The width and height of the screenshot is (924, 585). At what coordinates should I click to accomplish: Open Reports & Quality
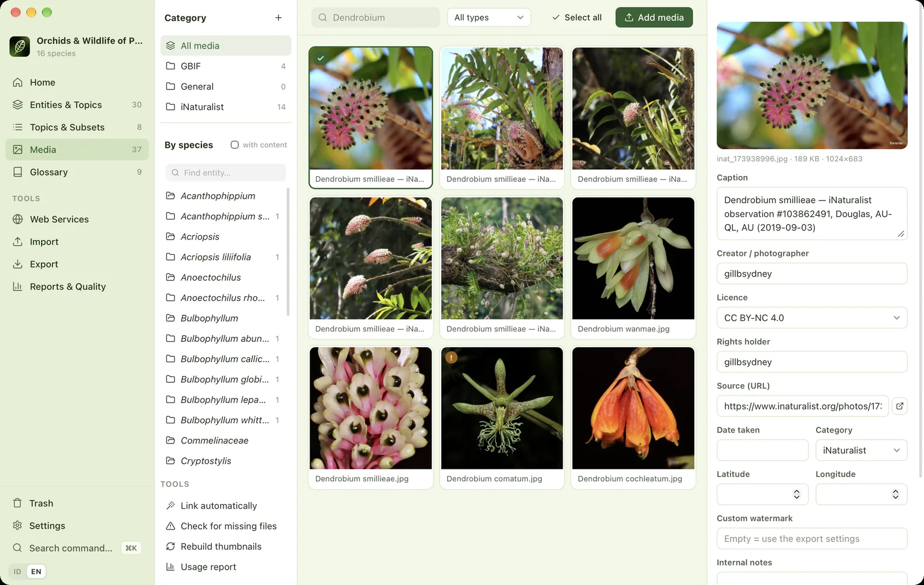pyautogui.click(x=77, y=286)
